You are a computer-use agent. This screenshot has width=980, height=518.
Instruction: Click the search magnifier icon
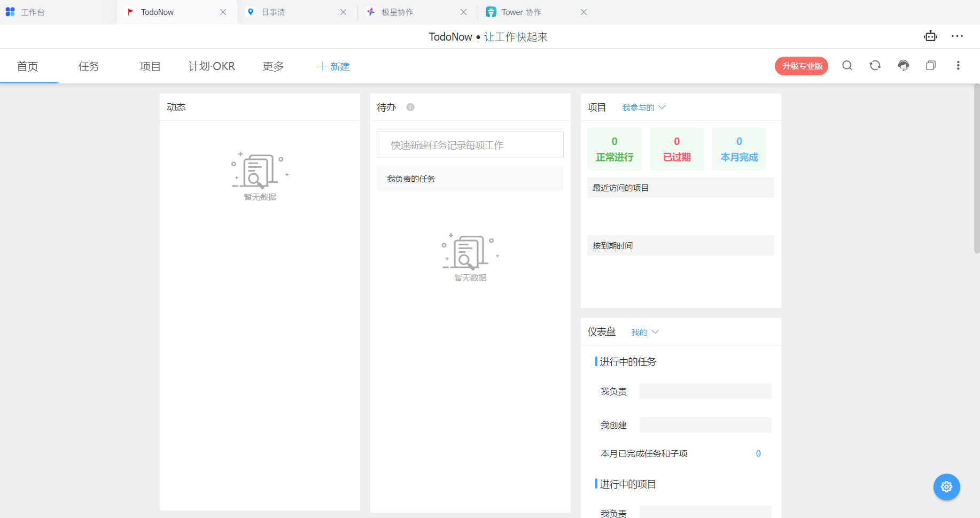click(847, 66)
